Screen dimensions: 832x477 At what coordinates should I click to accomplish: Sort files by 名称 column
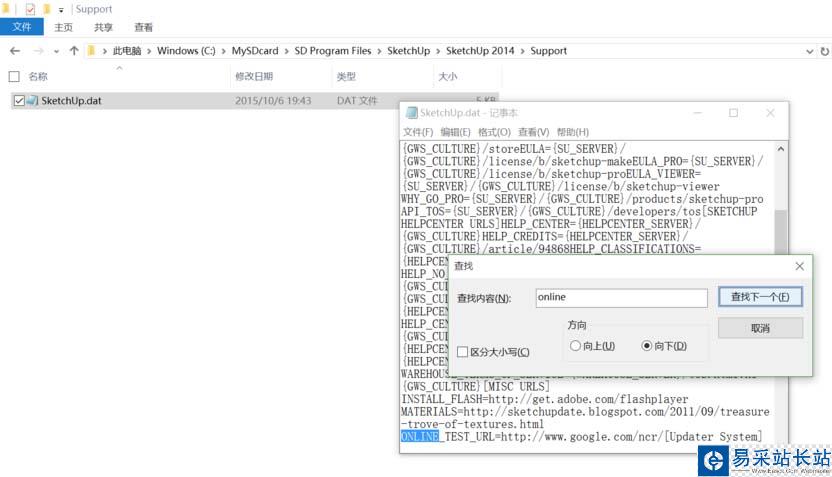coord(38,76)
